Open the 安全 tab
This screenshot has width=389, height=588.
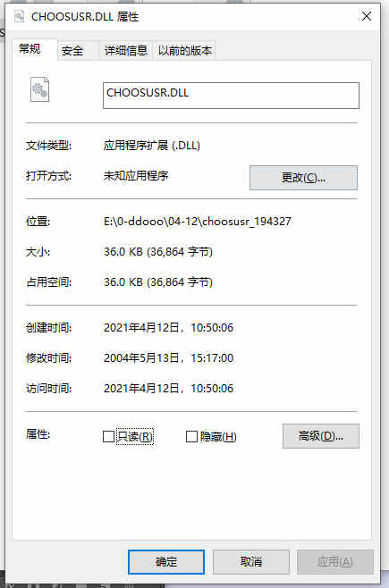[x=72, y=51]
